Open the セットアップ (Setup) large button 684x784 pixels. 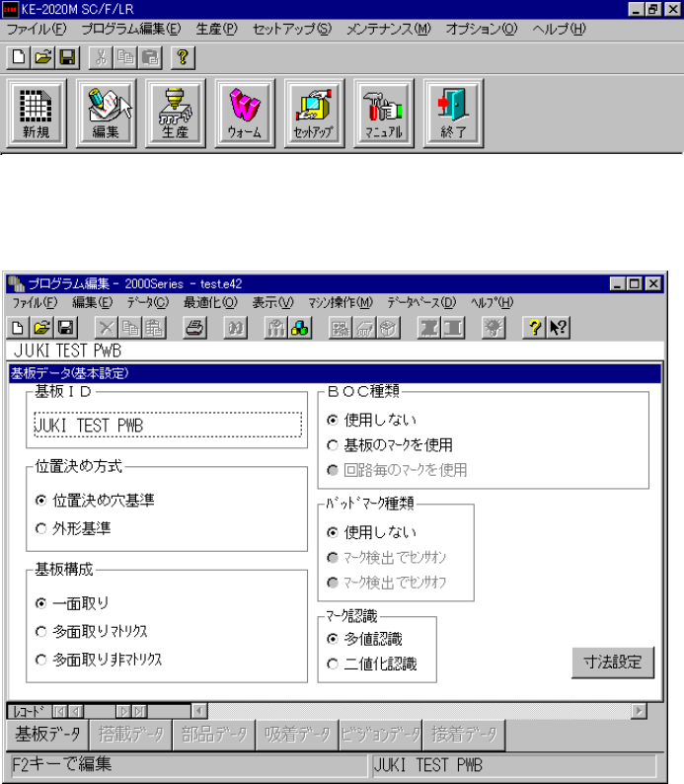pos(314,113)
